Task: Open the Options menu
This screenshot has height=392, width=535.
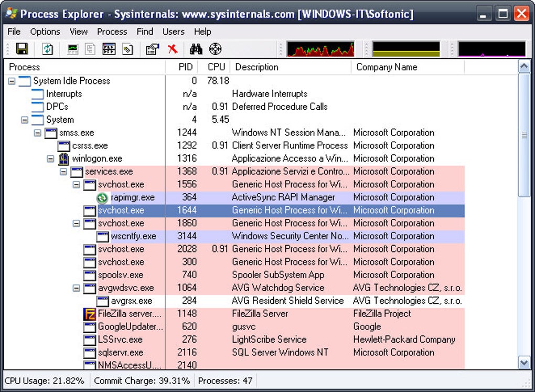Action: tap(45, 31)
